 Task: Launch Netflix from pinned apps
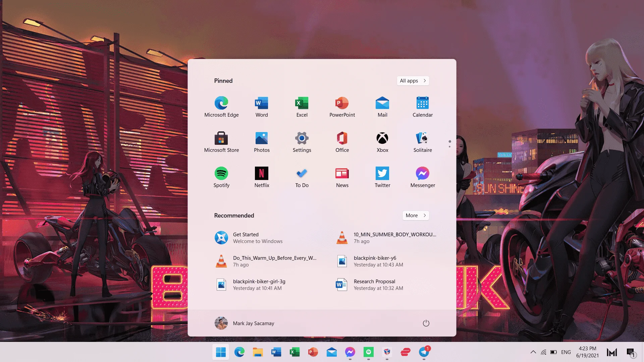point(262,177)
